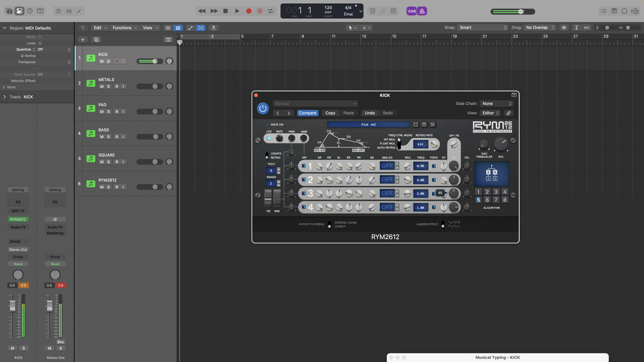Stop playback in the transport
Viewport: 644px width, 362px height.
(225, 11)
